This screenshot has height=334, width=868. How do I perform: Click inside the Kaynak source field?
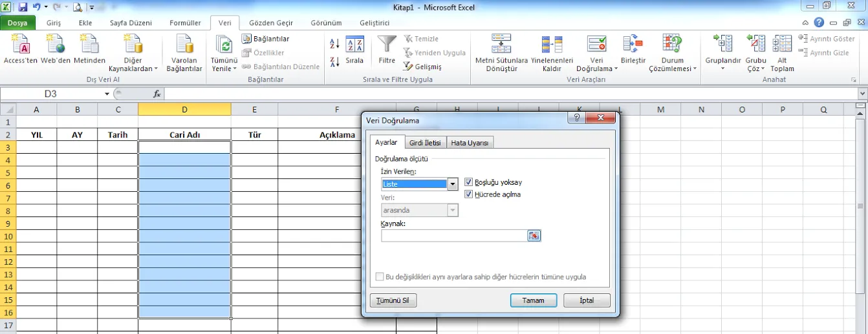coord(454,236)
